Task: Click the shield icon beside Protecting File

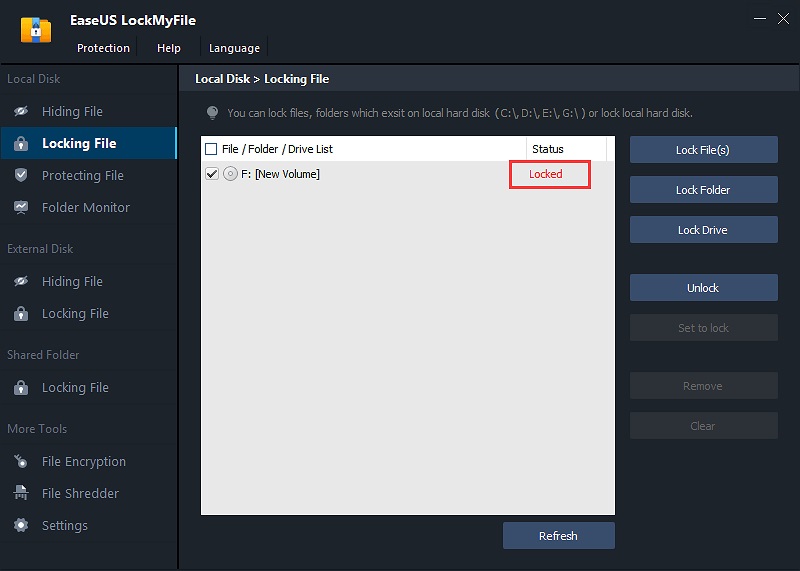Action: point(21,175)
